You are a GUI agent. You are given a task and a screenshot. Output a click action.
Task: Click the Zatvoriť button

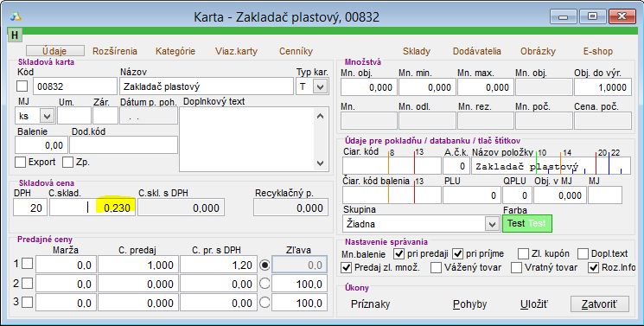click(600, 304)
